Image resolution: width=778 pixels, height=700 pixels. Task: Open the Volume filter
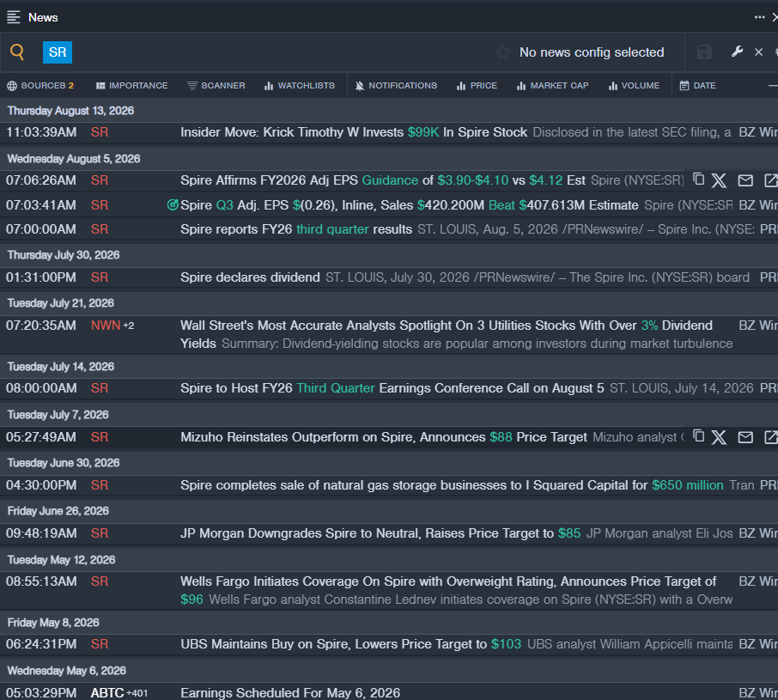pyautogui.click(x=634, y=85)
